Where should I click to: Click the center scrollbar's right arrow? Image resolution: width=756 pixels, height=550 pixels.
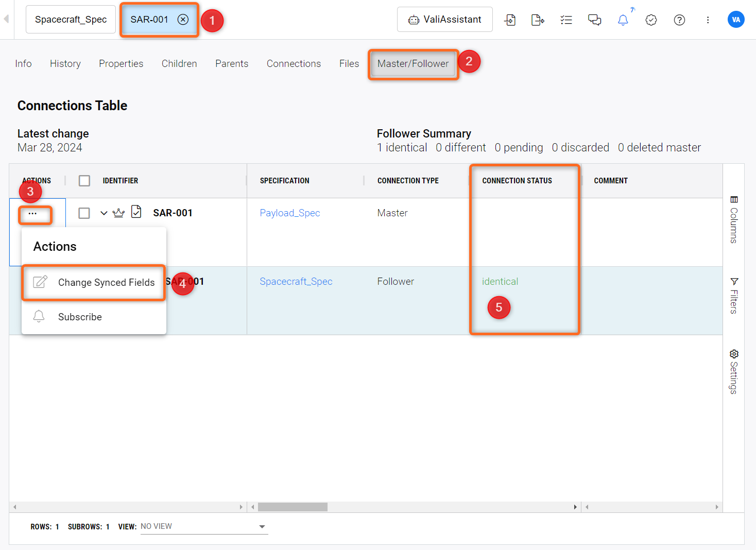click(575, 507)
